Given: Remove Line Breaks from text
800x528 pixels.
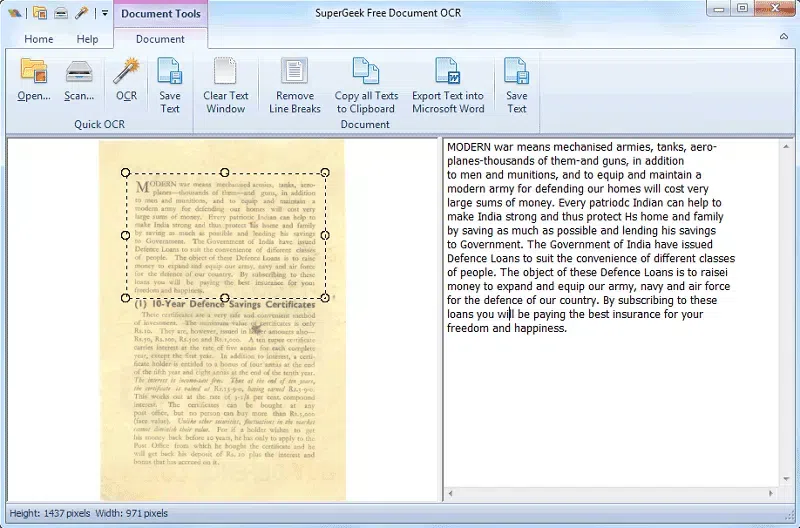Looking at the screenshot, I should pos(294,85).
